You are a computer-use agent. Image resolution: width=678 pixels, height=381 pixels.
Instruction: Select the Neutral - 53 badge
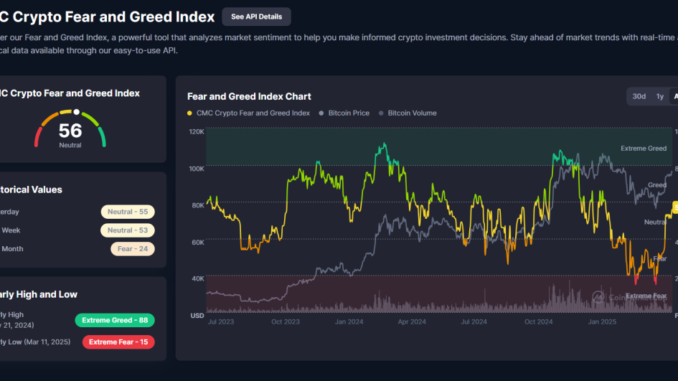coord(128,231)
